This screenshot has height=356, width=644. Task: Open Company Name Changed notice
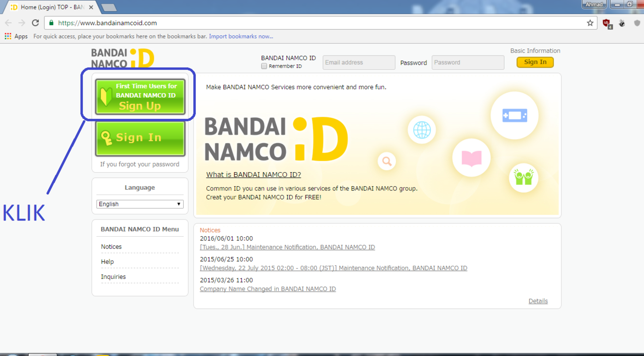pos(268,289)
